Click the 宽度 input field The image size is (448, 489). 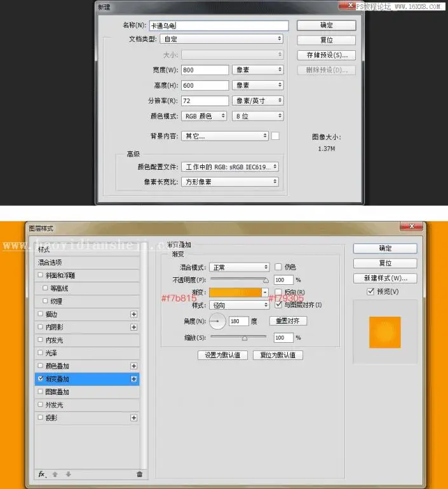205,70
